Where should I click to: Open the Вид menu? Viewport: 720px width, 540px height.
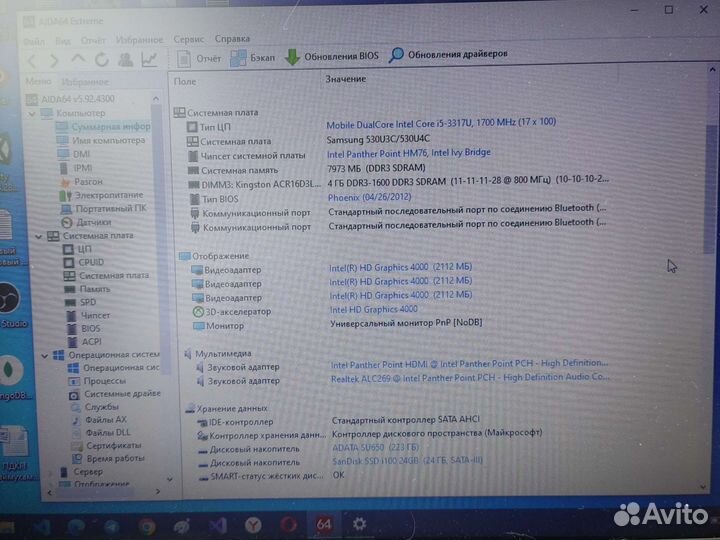pyautogui.click(x=63, y=41)
